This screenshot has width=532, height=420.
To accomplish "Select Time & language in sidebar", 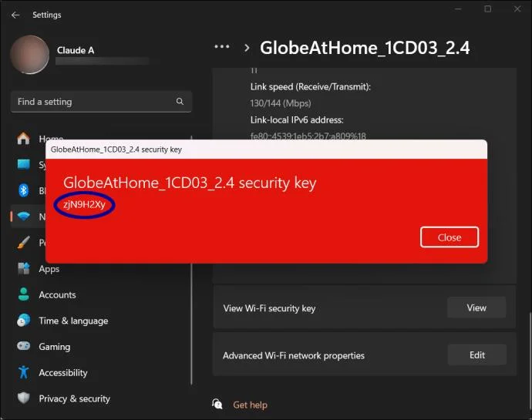I will (73, 321).
